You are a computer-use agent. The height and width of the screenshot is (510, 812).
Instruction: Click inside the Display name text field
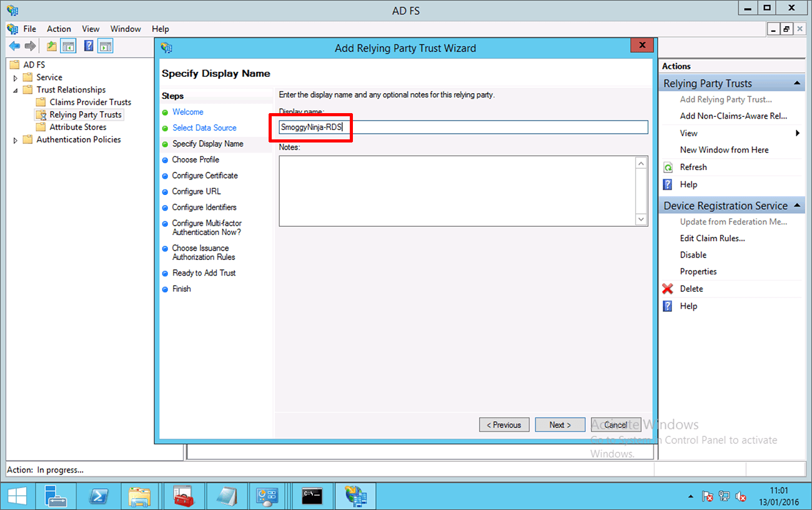coord(463,127)
